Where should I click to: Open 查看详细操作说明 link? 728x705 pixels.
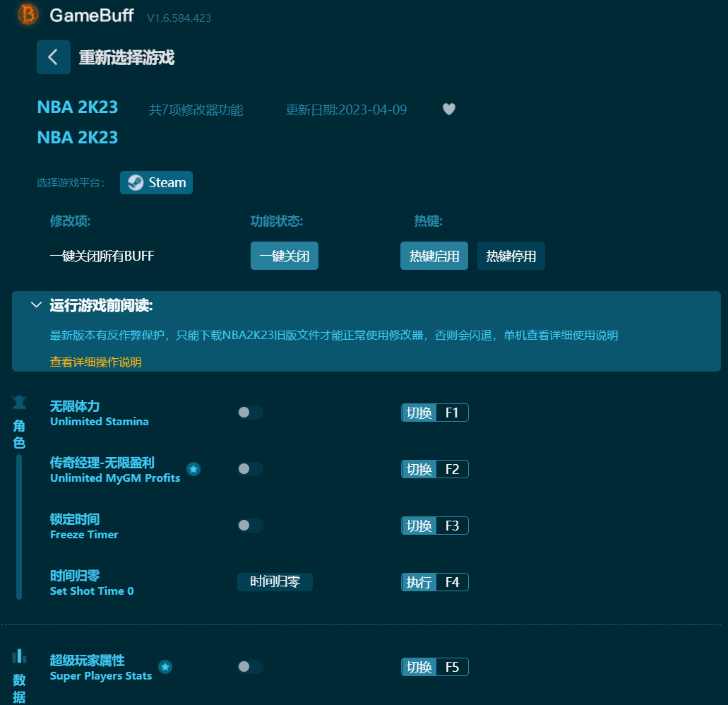[x=95, y=362]
